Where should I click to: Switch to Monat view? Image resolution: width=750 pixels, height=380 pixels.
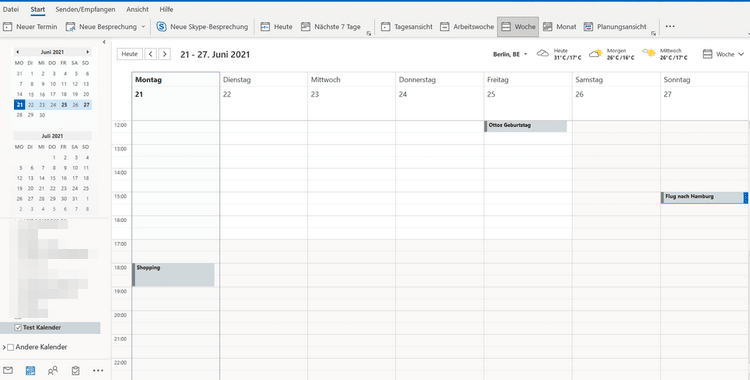coord(560,27)
